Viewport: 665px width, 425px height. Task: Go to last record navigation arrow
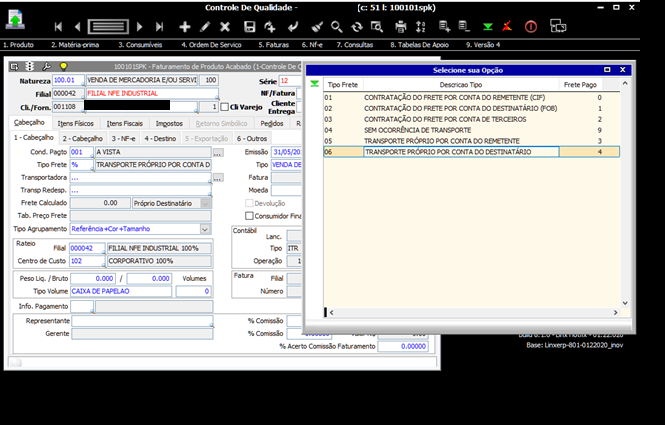tap(161, 26)
